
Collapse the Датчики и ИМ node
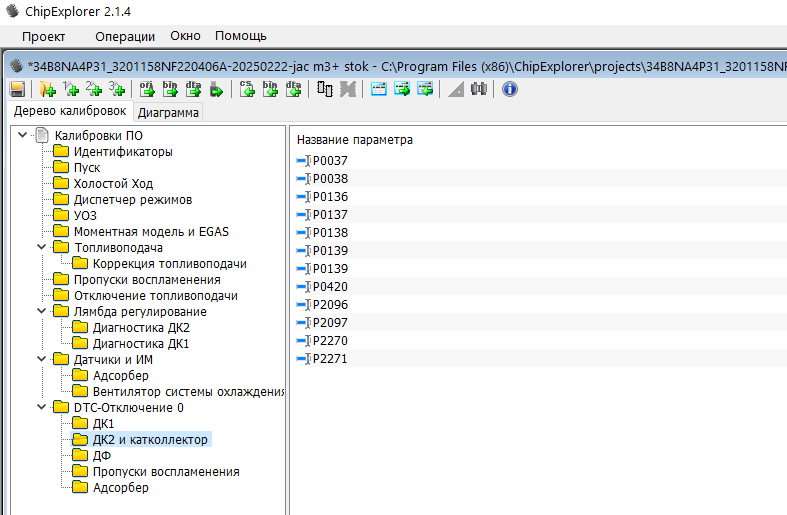(x=41, y=360)
